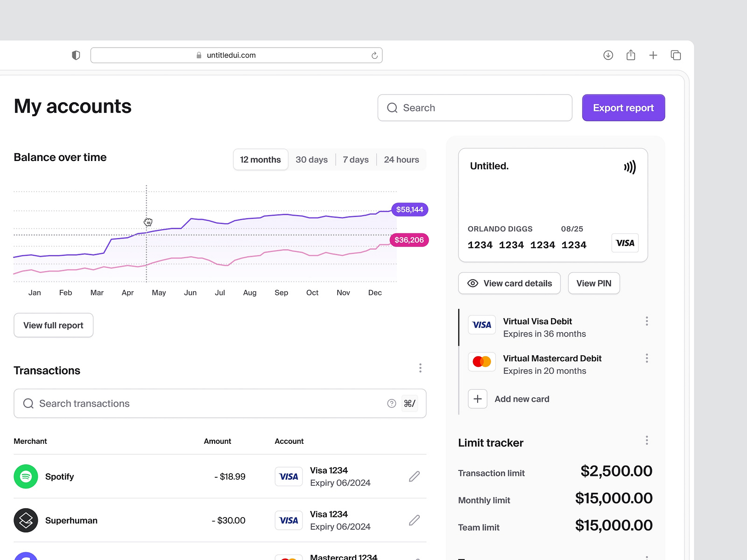Click the Visa logo on the virtual card
The image size is (747, 560).
625,243
